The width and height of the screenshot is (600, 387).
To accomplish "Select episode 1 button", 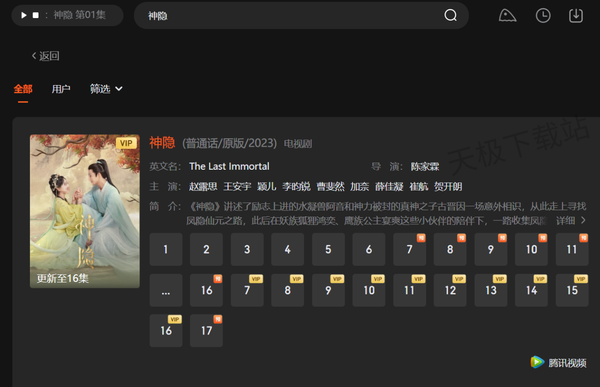I will 166,250.
